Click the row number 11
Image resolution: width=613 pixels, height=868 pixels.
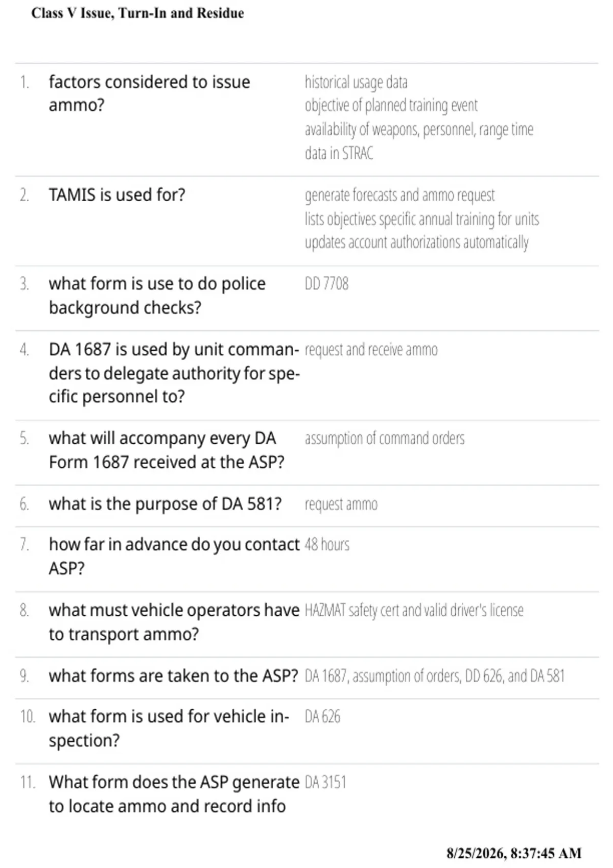[x=28, y=782]
